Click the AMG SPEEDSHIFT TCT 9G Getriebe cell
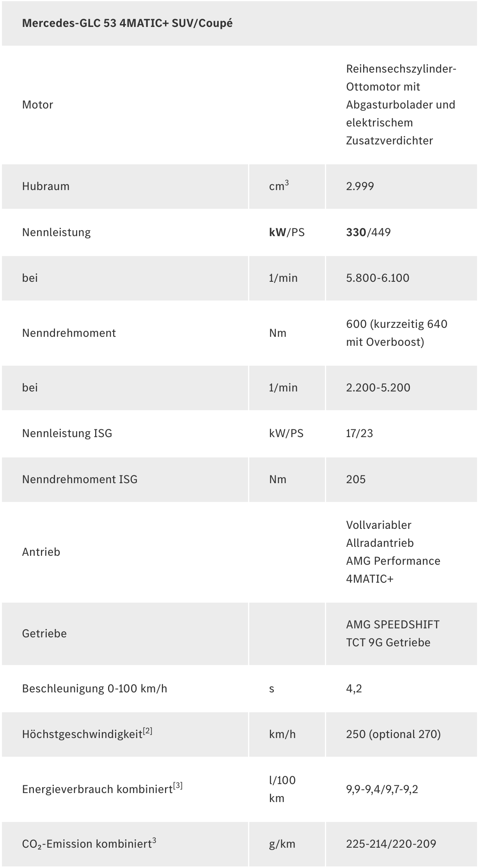Viewport: 479px width, 868px height. (x=392, y=633)
